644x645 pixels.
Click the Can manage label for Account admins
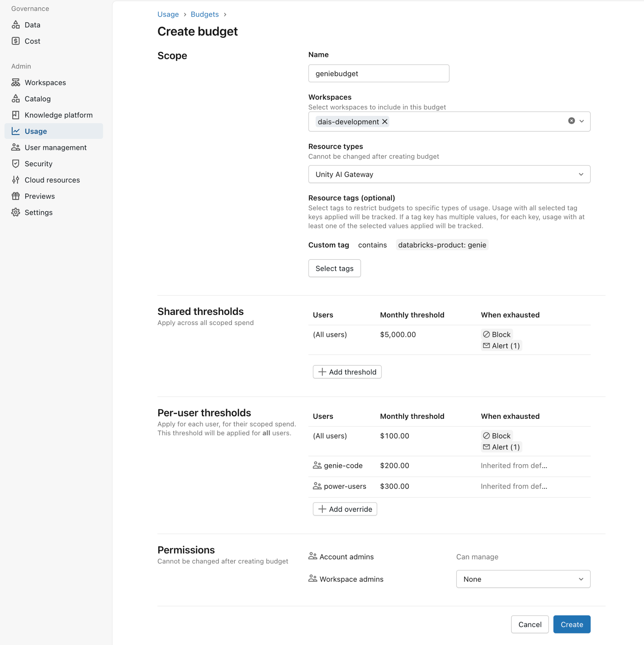(477, 557)
